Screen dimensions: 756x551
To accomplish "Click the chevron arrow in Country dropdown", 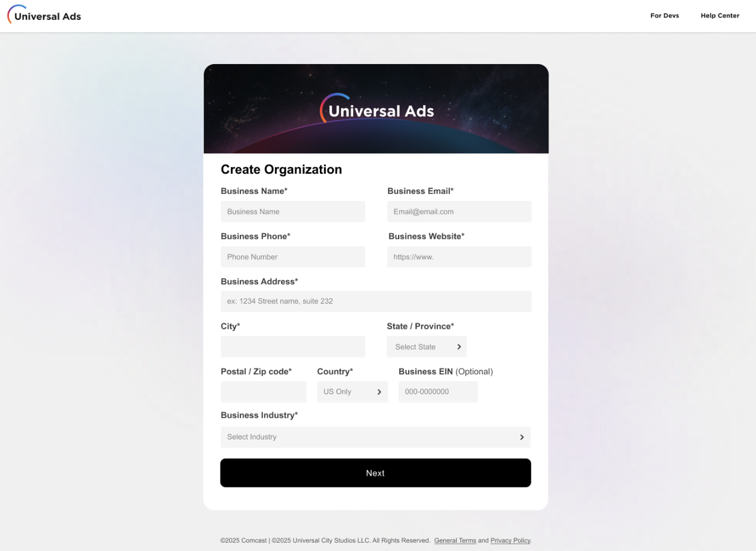I will click(x=379, y=392).
